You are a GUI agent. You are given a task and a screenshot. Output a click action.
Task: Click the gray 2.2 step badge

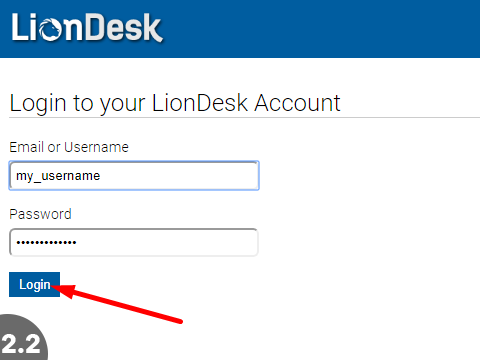[23, 337]
